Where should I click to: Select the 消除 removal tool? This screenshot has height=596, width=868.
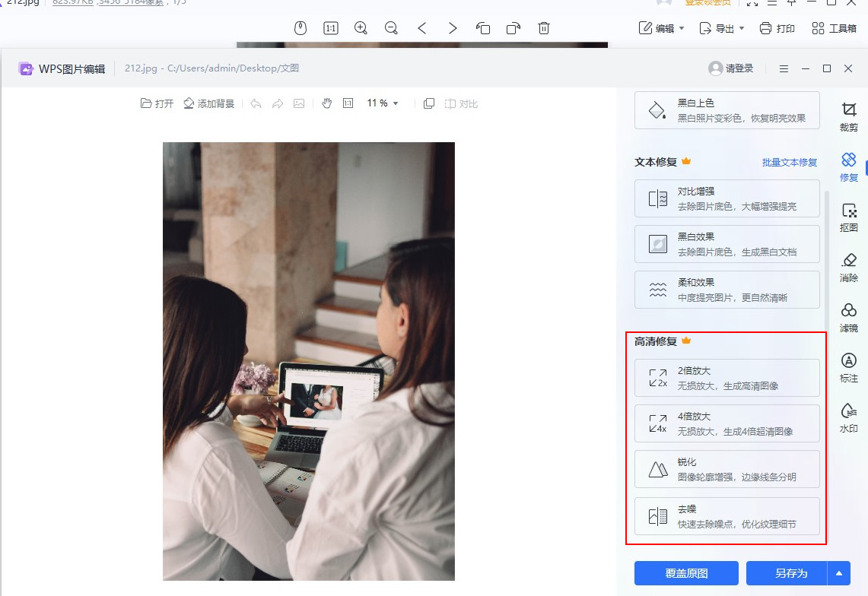(x=848, y=268)
